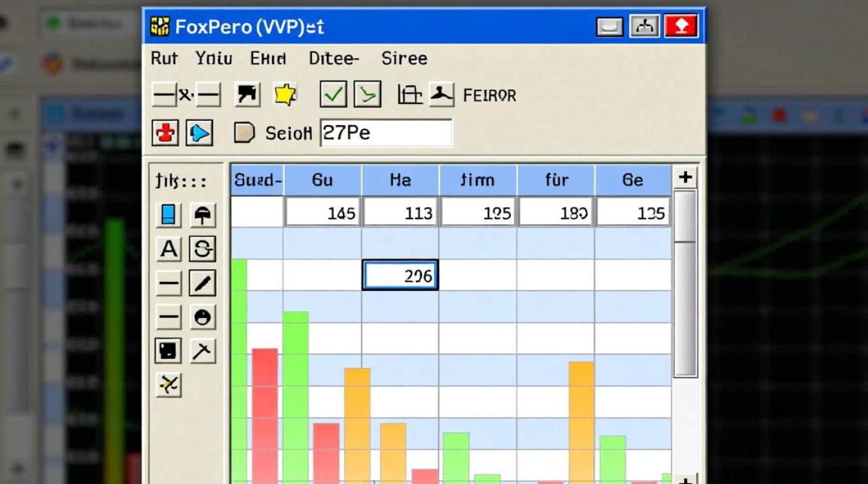The image size is (868, 484).
Task: Toggle the tan box beside Seioh
Action: tap(244, 133)
